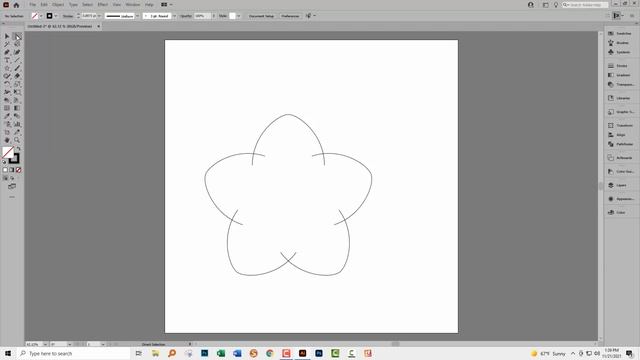Open the Window menu

(x=132, y=4)
